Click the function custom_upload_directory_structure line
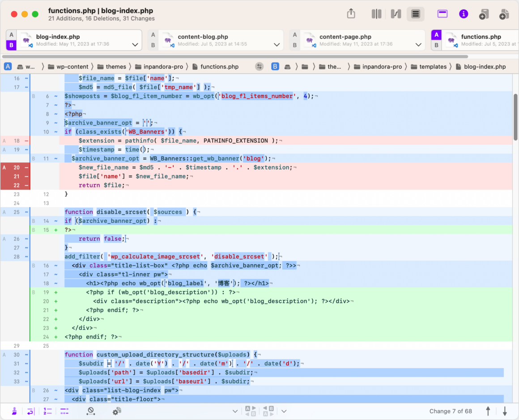The width and height of the screenshot is (519, 420). [161, 355]
